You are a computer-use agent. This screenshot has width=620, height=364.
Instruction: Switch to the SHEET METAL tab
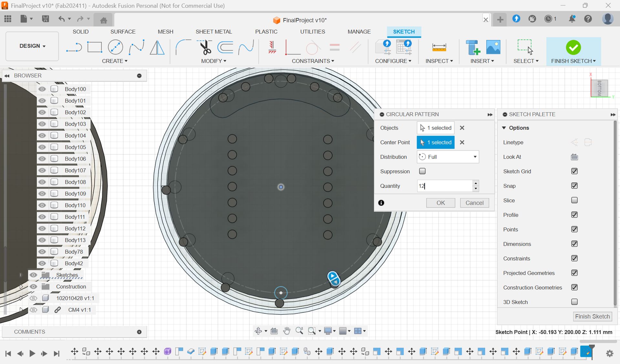tap(214, 32)
